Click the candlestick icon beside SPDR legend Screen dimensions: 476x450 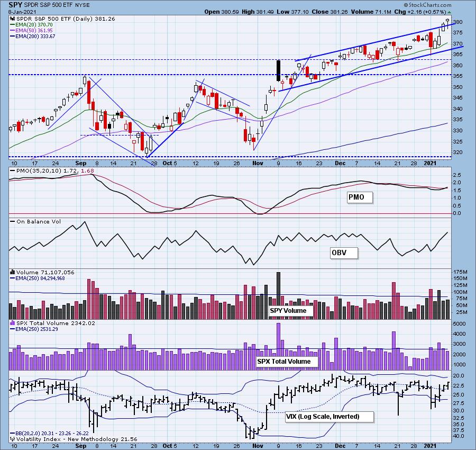click(13, 19)
